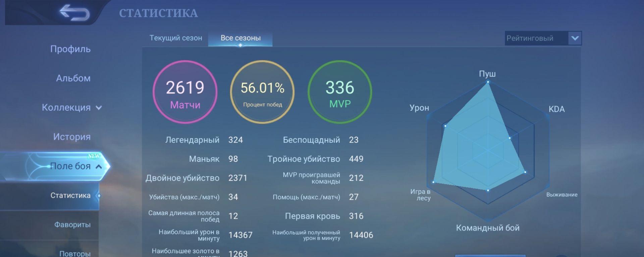The height and width of the screenshot is (257, 644).
Task: Click the Командный бой radar label
Action: [x=487, y=228]
